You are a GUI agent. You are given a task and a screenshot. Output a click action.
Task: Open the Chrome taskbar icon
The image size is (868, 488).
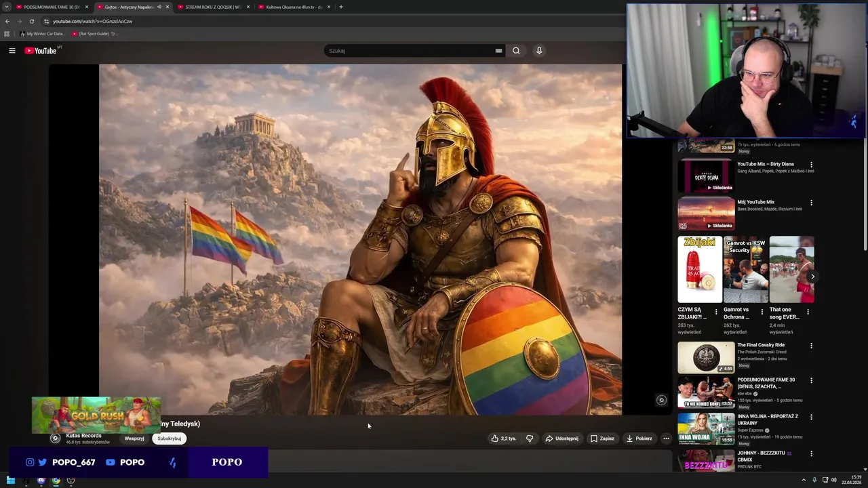pos(56,481)
